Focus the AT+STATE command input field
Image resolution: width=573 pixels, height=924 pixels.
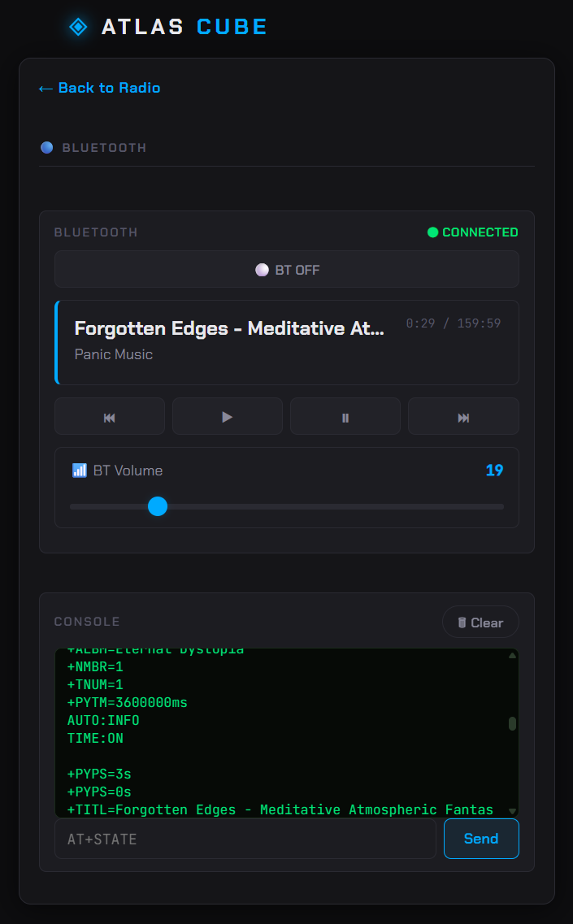[245, 839]
